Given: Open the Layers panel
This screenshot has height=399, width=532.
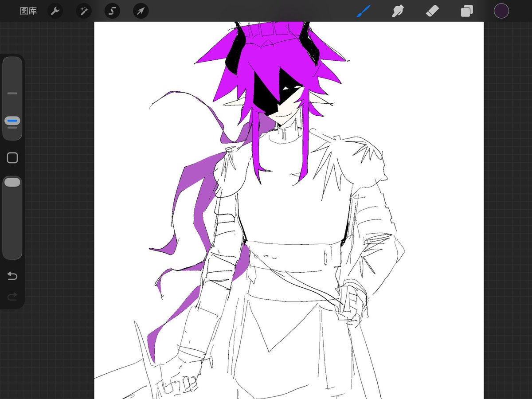Looking at the screenshot, I should (467, 11).
